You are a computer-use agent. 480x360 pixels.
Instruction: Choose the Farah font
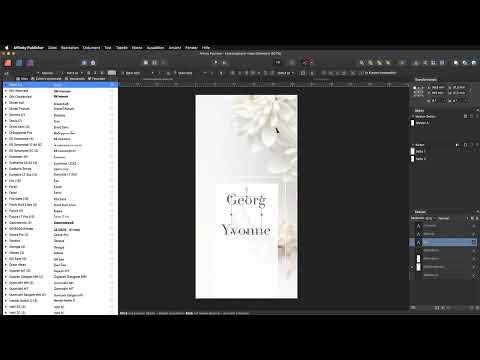(x=60, y=187)
